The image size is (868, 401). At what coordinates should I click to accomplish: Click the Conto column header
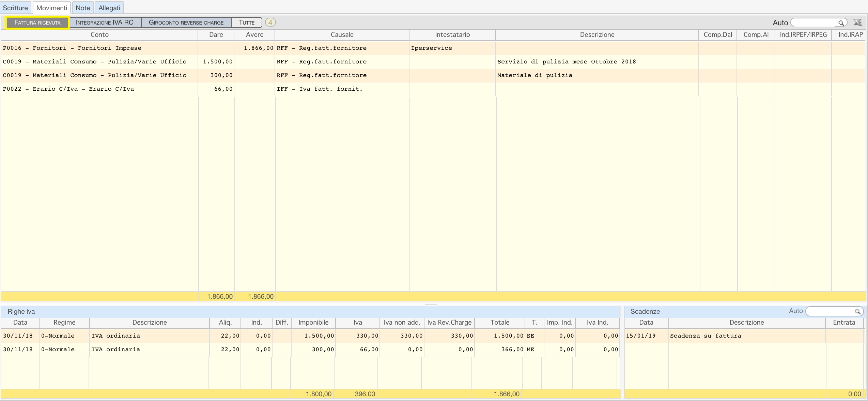[99, 35]
